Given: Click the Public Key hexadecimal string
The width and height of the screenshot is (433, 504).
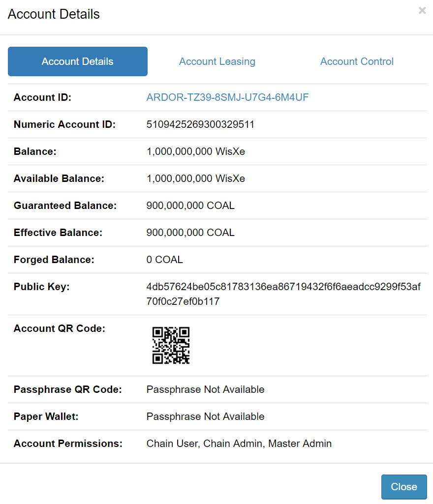Looking at the screenshot, I should click(283, 294).
